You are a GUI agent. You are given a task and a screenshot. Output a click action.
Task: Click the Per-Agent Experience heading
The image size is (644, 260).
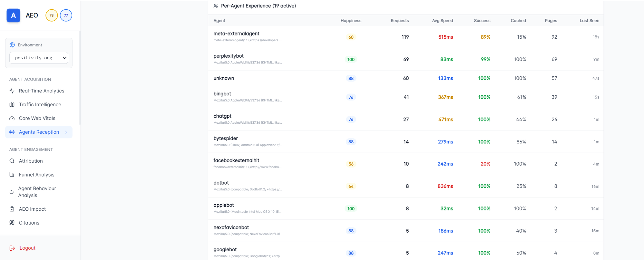(259, 6)
